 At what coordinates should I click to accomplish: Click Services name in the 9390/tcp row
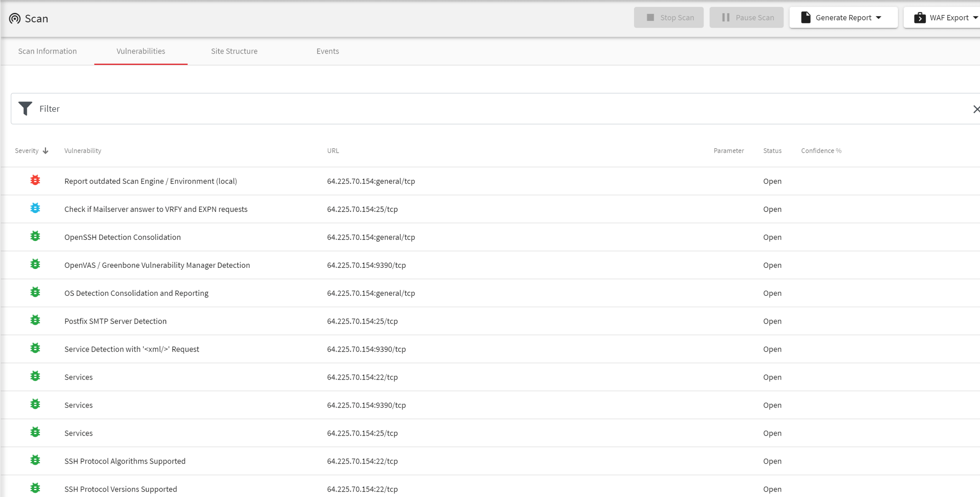(78, 405)
